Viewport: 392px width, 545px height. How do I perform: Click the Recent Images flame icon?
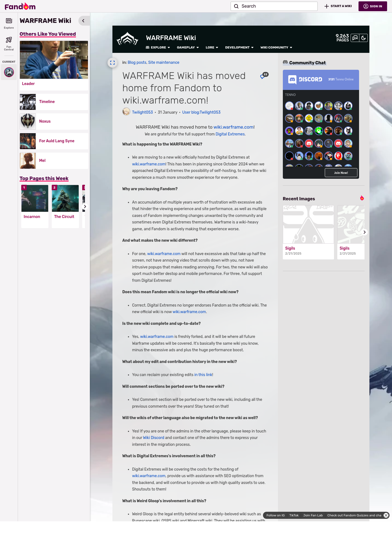362,198
